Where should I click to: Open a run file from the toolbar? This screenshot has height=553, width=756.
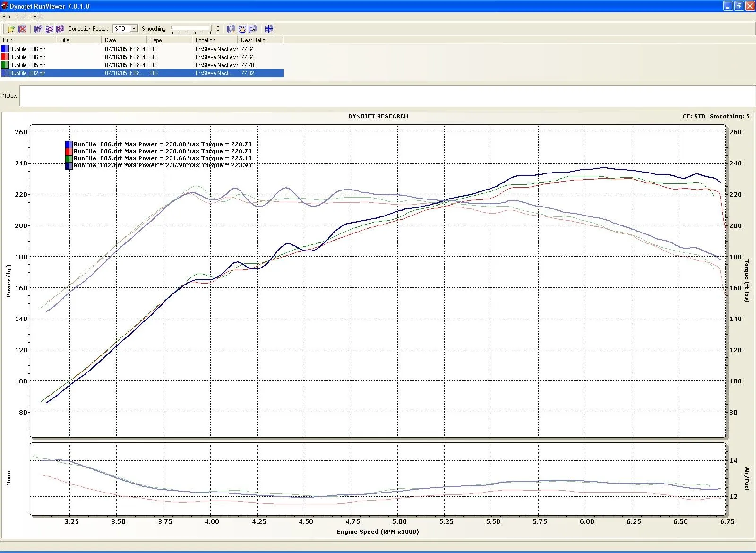(11, 28)
